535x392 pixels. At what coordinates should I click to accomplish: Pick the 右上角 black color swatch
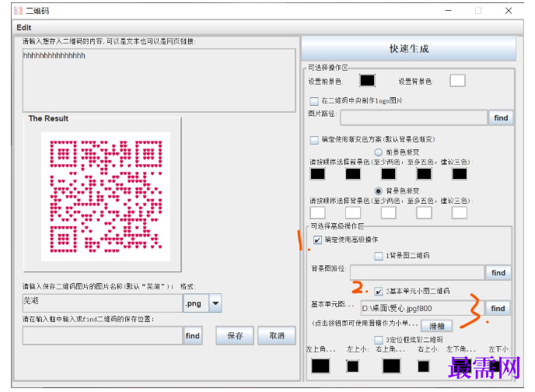pyautogui.click(x=391, y=366)
